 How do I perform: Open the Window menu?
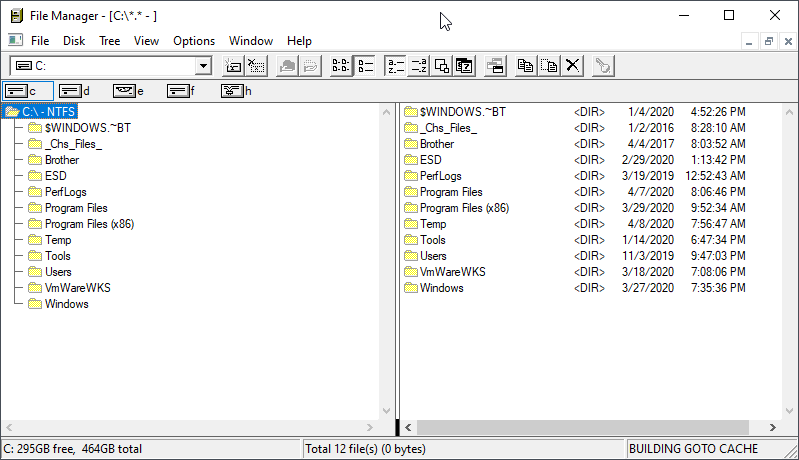point(251,41)
